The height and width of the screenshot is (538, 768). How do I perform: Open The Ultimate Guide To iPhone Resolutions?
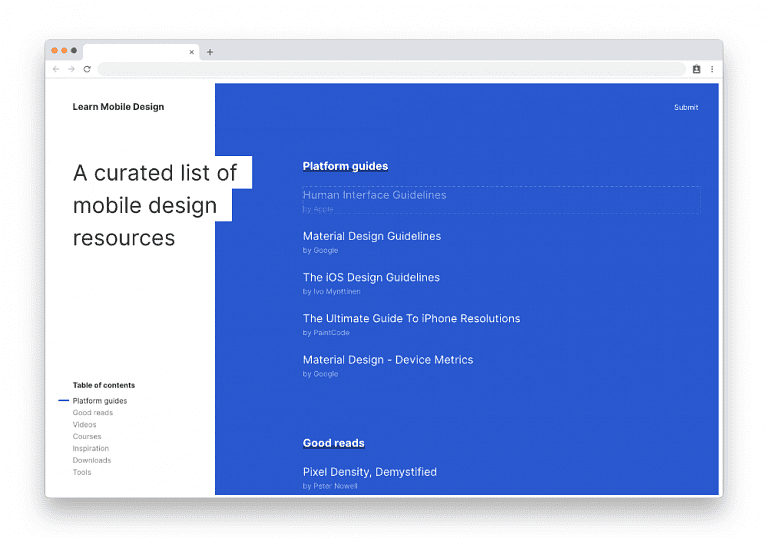pos(411,319)
